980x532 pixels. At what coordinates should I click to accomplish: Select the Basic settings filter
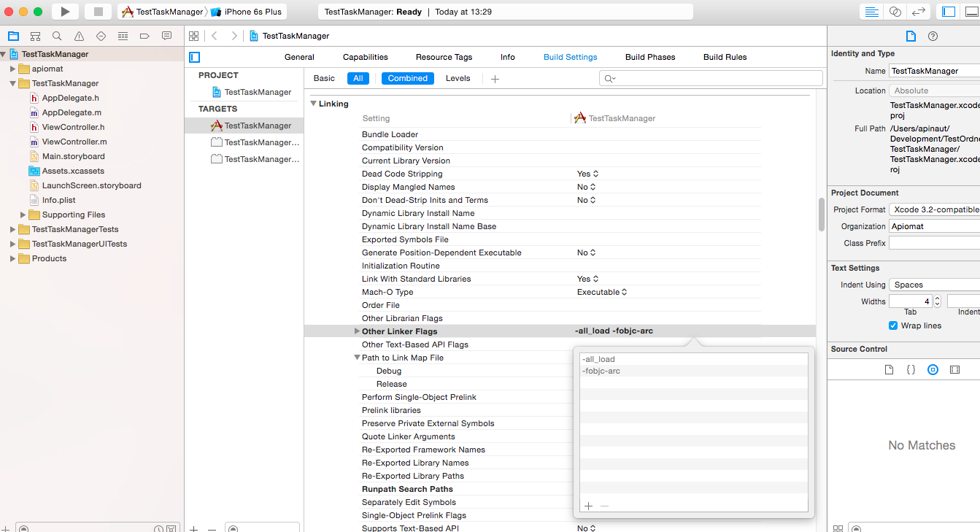(324, 78)
